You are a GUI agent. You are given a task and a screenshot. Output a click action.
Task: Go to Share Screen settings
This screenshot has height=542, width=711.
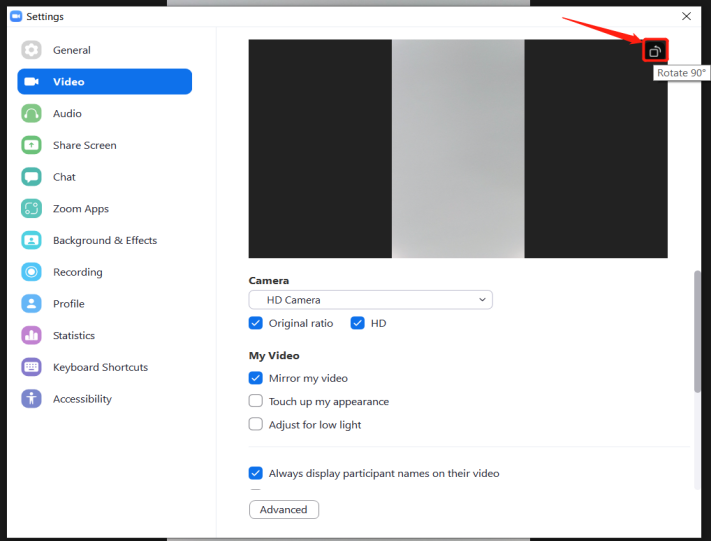[104, 145]
